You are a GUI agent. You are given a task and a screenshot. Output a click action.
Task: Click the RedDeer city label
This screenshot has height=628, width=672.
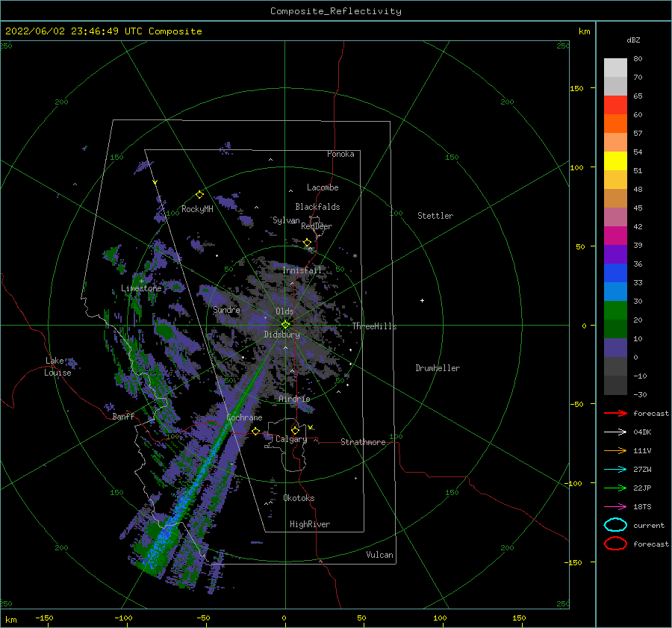(317, 226)
